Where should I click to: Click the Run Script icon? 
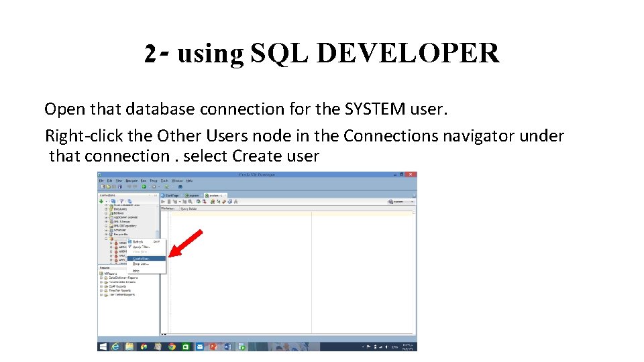tap(169, 202)
